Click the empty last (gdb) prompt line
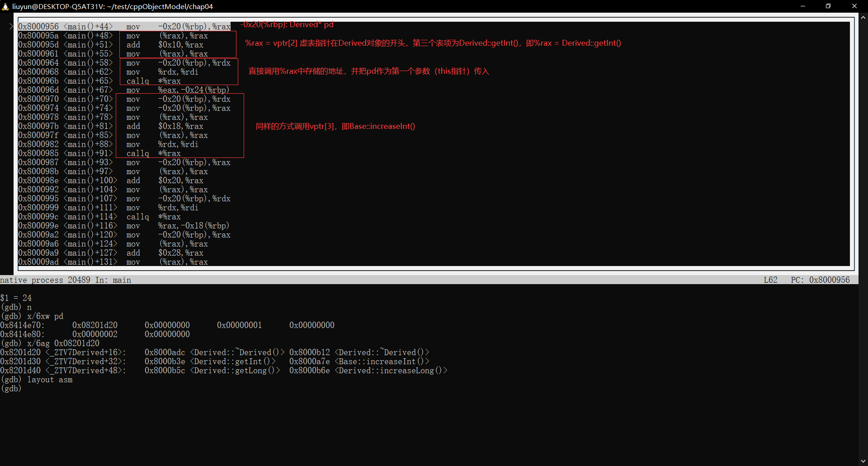868x466 pixels. (x=11, y=389)
